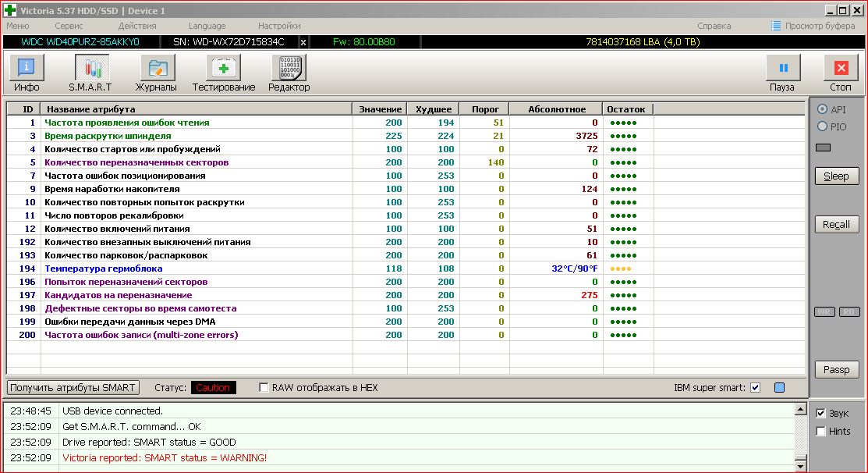Click the log scrollbar up arrow
The height and width of the screenshot is (473, 868).
click(800, 409)
